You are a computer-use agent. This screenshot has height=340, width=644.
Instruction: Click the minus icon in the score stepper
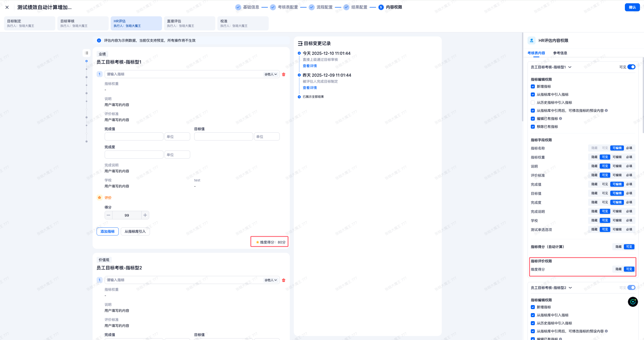coord(108,215)
